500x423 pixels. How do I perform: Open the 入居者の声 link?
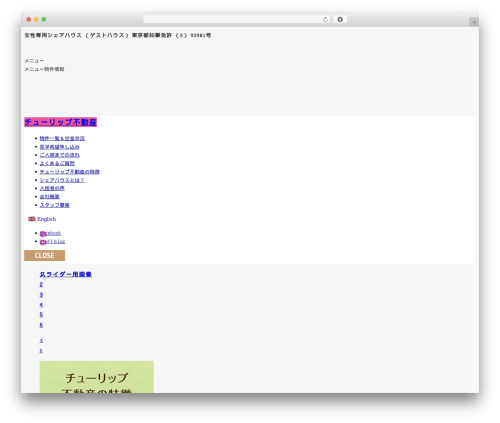click(52, 188)
